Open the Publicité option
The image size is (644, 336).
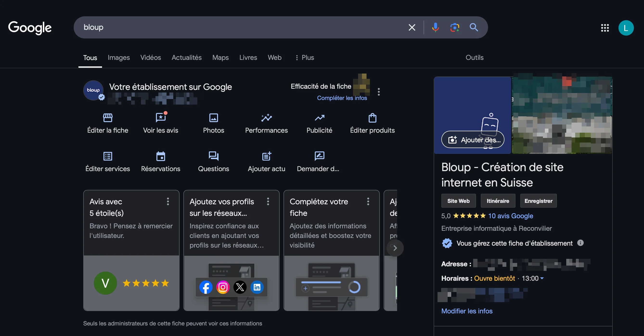tap(319, 123)
